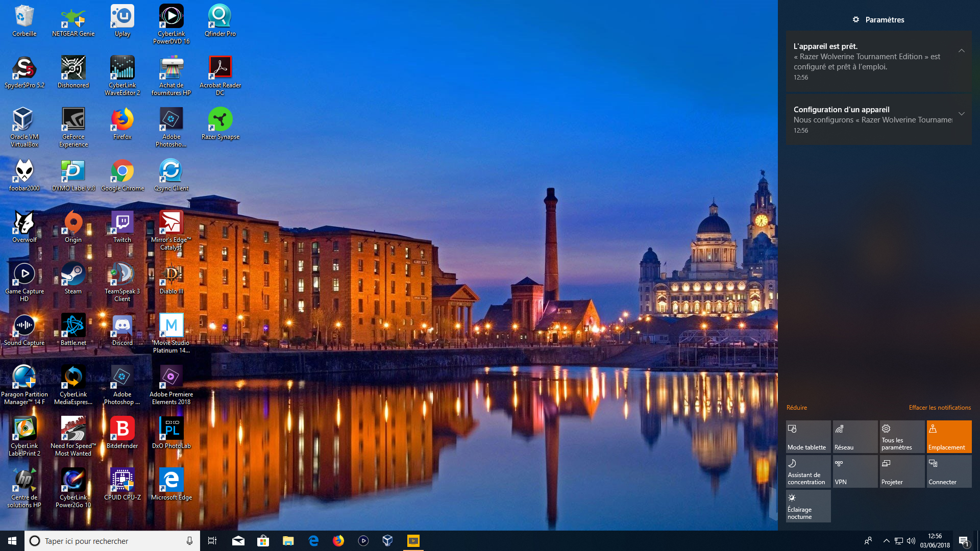This screenshot has width=980, height=551.
Task: Show hidden system tray icons
Action: pos(886,541)
